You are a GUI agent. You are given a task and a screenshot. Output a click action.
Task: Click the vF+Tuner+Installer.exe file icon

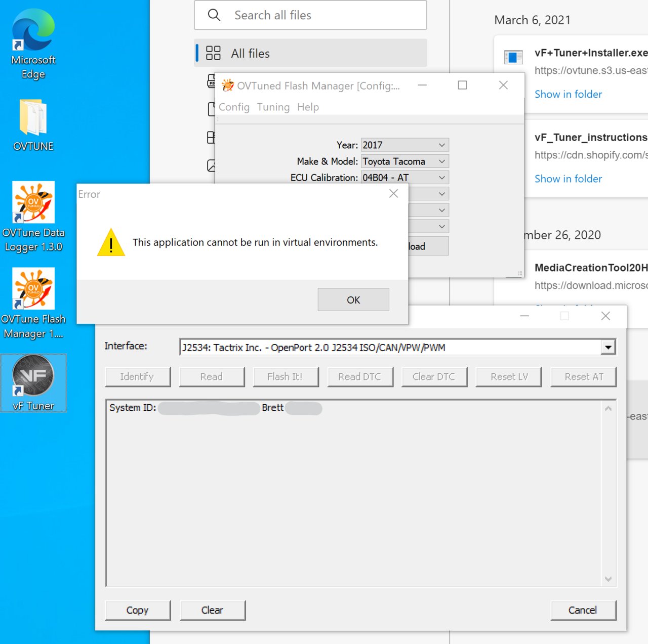[x=513, y=57]
